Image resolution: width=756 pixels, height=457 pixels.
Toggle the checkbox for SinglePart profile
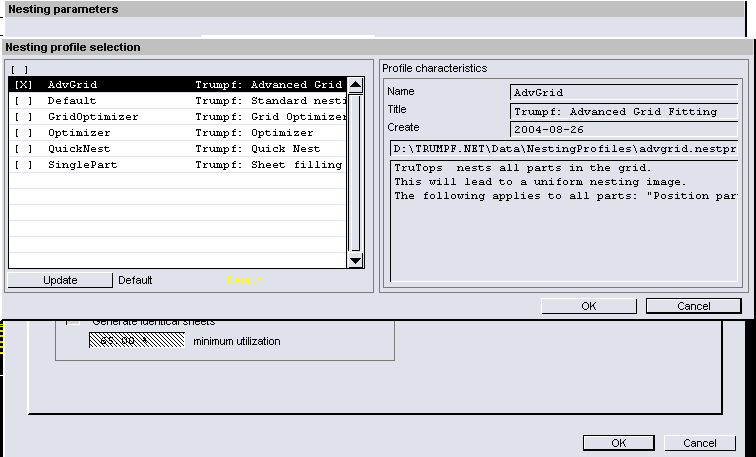pyautogui.click(x=23, y=164)
